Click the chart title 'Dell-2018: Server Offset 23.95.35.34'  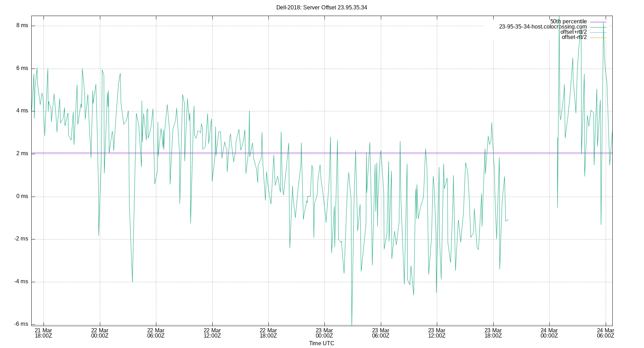pyautogui.click(x=321, y=7)
